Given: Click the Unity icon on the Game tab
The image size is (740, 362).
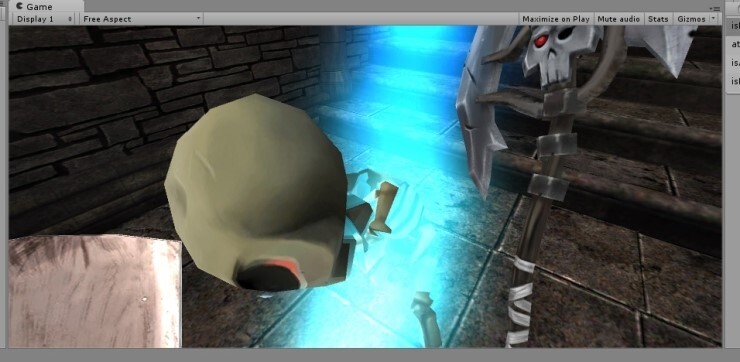Looking at the screenshot, I should 19,6.
